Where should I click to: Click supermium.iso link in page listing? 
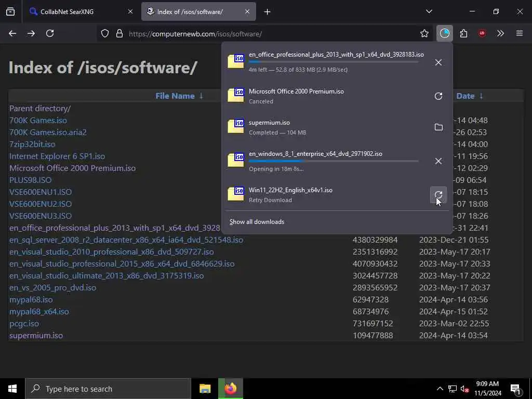36,336
